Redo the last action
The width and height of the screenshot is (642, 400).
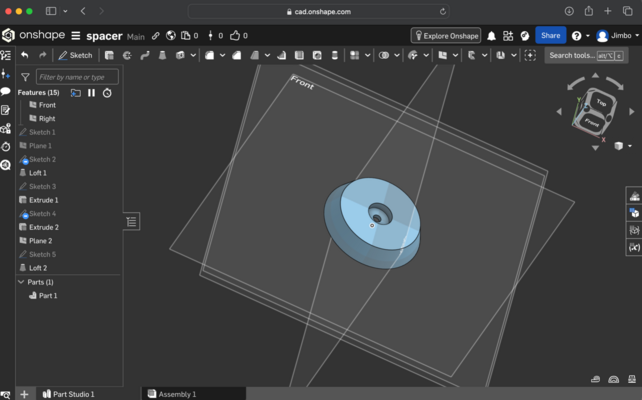43,55
